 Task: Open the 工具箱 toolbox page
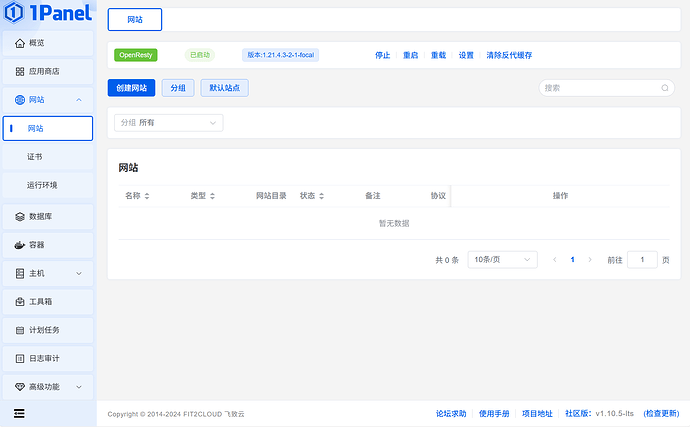click(40, 301)
